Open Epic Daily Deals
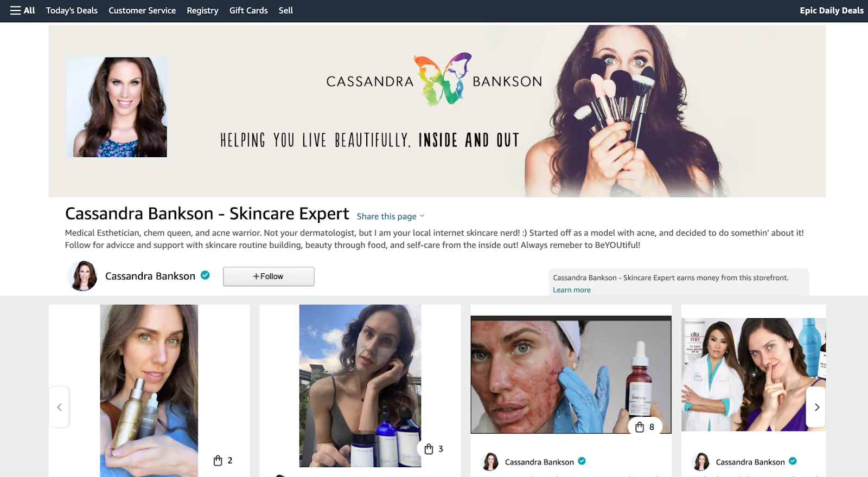This screenshot has width=868, height=477. (831, 10)
